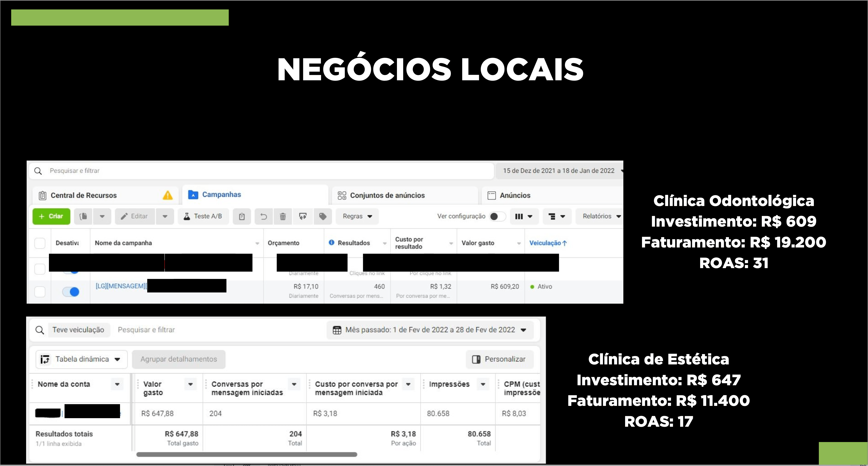The height and width of the screenshot is (466, 868).
Task: Open the breakdown detail dropdown
Action: tap(557, 216)
